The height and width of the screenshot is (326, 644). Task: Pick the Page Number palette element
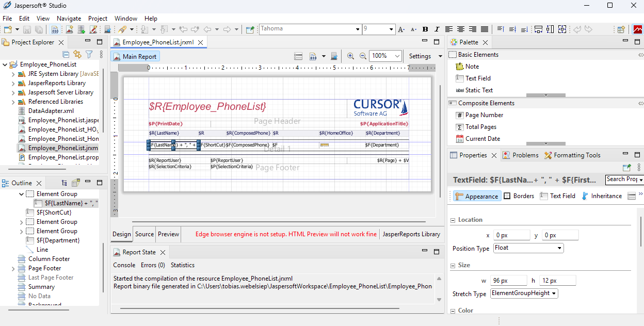point(484,115)
